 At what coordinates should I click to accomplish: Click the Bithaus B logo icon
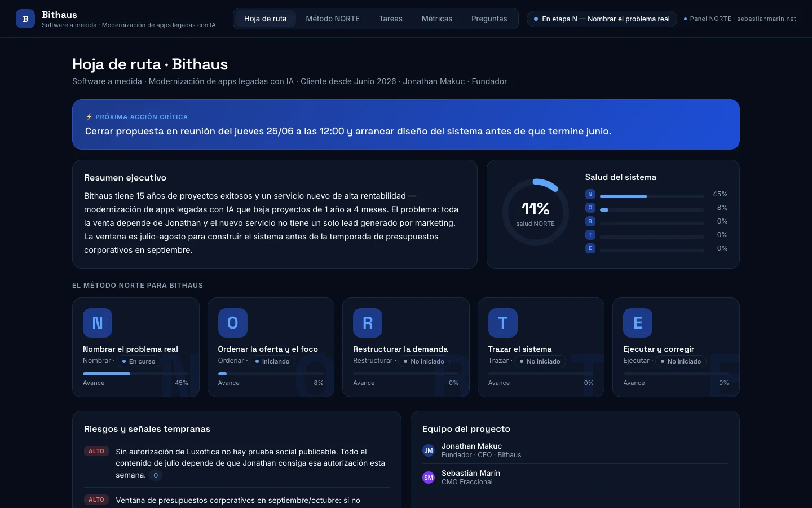click(x=25, y=19)
